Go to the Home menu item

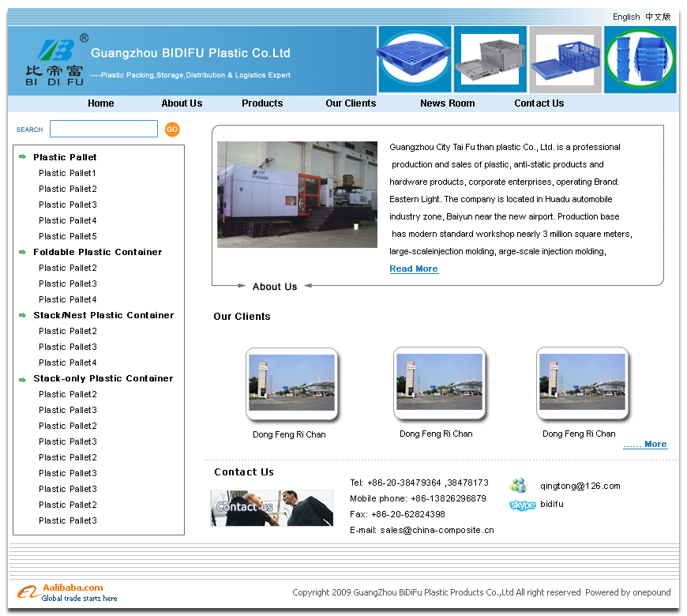point(101,103)
